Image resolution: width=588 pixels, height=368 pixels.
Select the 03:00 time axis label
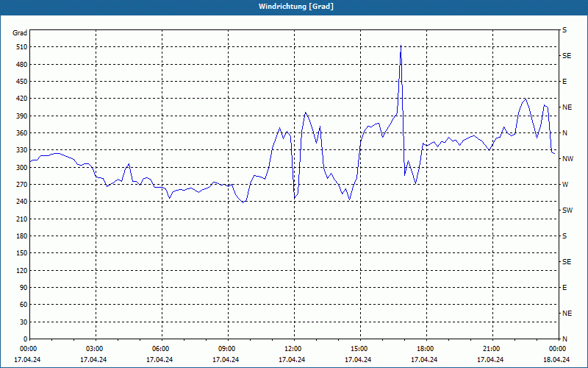(96, 349)
